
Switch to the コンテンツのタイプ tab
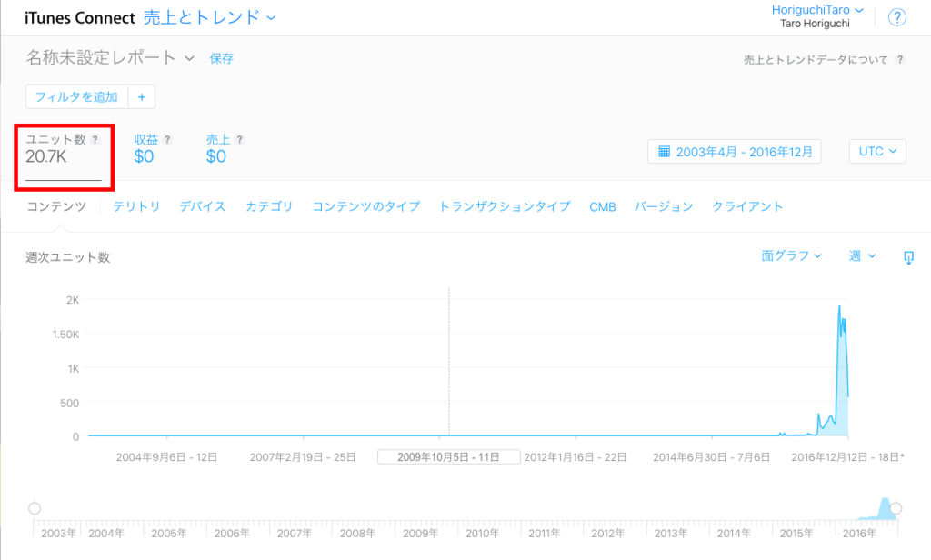click(365, 206)
